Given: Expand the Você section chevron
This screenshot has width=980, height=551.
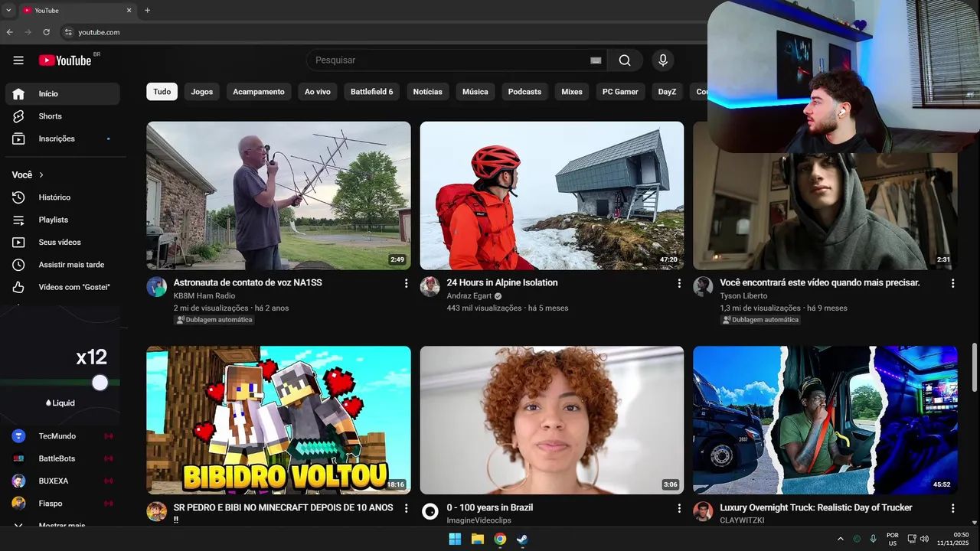Looking at the screenshot, I should [x=41, y=175].
